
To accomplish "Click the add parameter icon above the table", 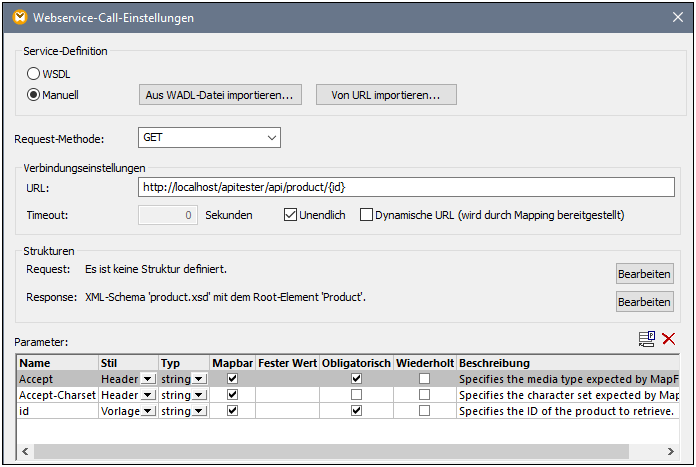I will pyautogui.click(x=647, y=340).
